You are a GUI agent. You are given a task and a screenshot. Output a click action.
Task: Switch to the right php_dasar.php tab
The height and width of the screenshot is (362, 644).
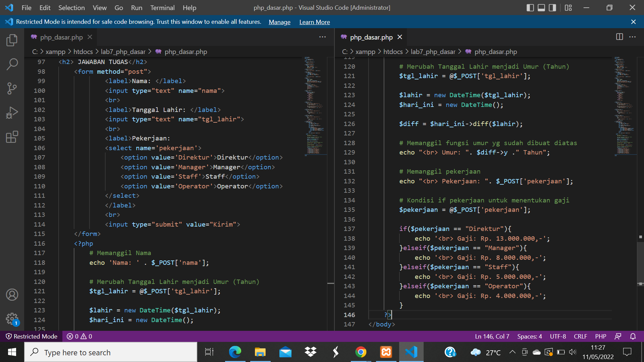[x=371, y=37]
